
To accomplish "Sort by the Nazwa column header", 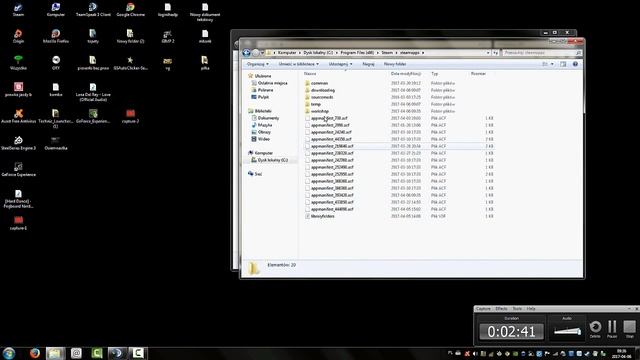I will pyautogui.click(x=310, y=74).
